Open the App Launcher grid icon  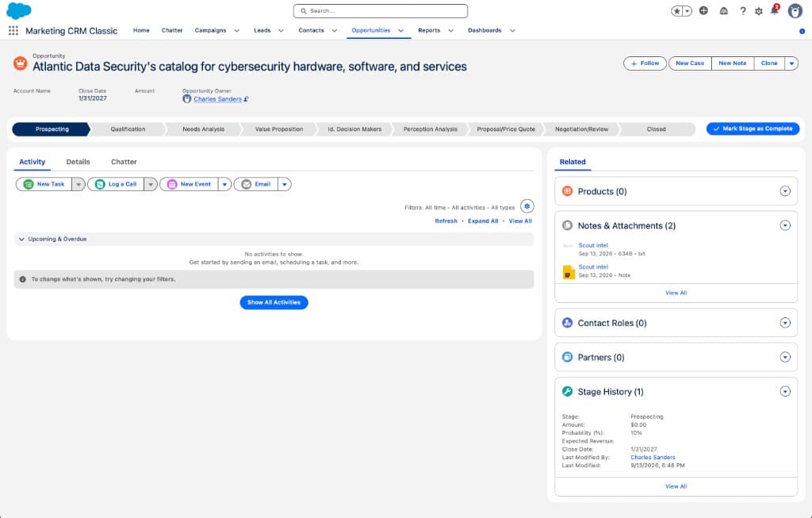coord(13,31)
